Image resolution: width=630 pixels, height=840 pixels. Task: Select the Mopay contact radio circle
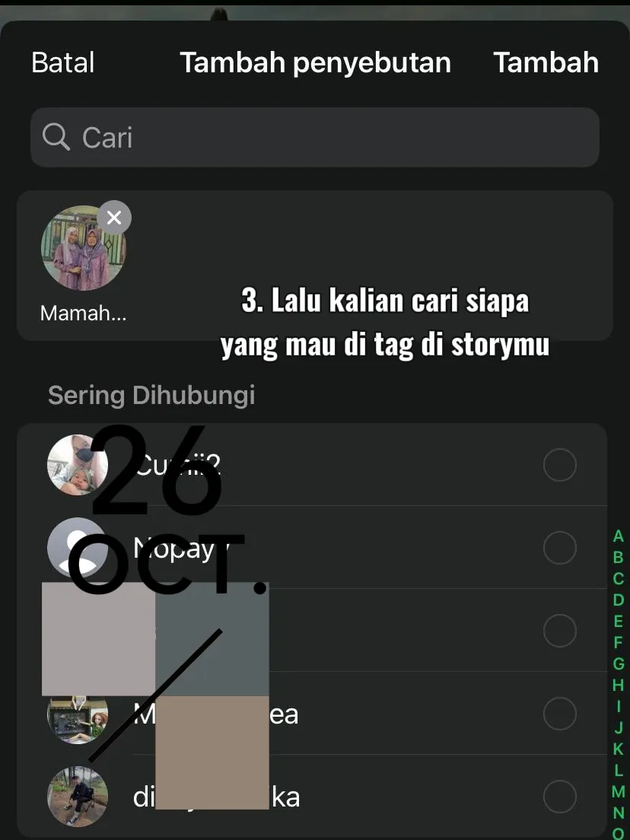pos(560,548)
